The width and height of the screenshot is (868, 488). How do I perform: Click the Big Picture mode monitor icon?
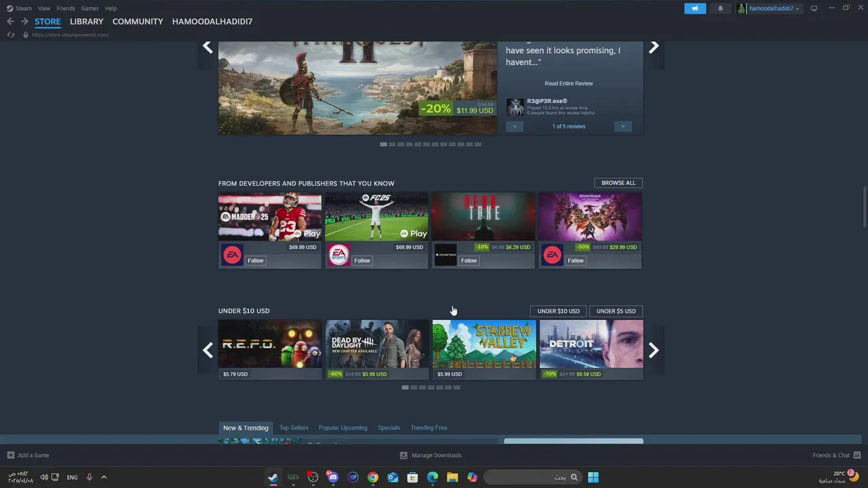pos(814,8)
